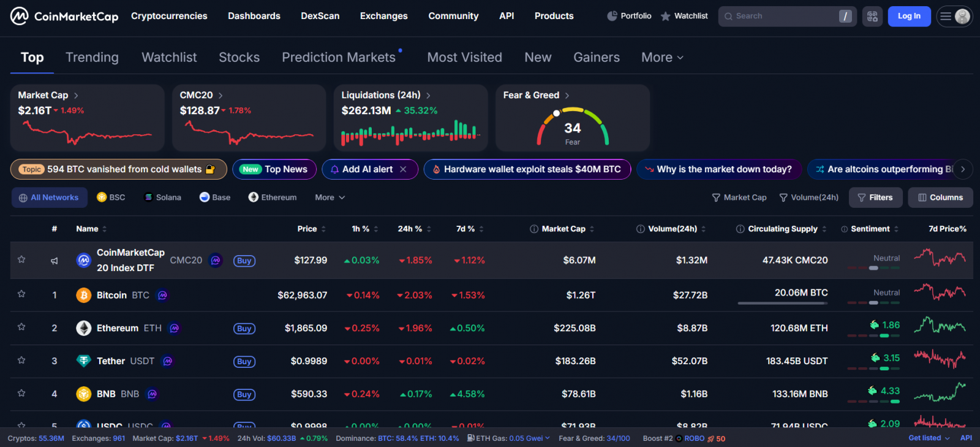Open AI insight icon next to ETH
Screen dimensions: 980x447
tap(175, 329)
